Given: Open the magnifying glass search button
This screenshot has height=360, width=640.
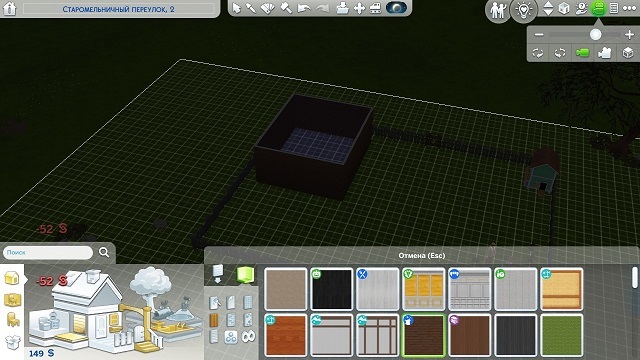Looking at the screenshot, I should point(104,253).
